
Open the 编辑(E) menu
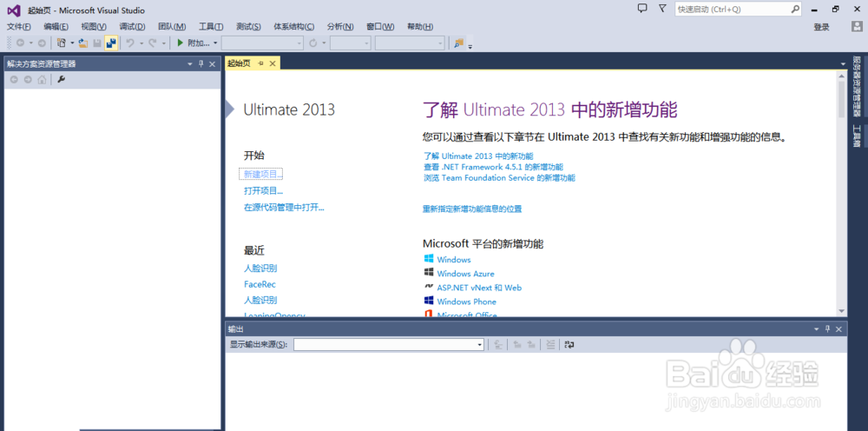56,27
